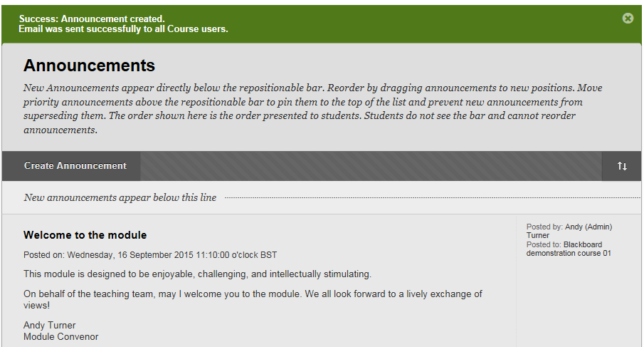
Task: Click the 'Success: Announcement created.' message text
Action: coord(92,19)
